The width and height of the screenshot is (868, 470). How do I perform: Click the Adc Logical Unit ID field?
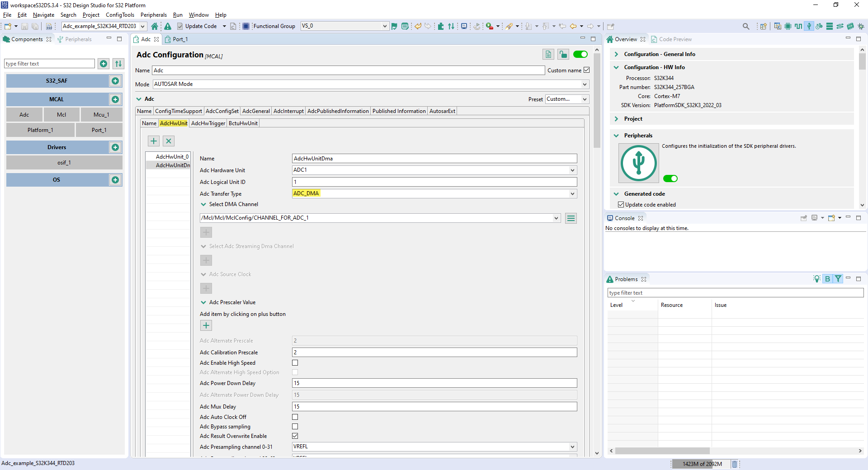click(434, 182)
